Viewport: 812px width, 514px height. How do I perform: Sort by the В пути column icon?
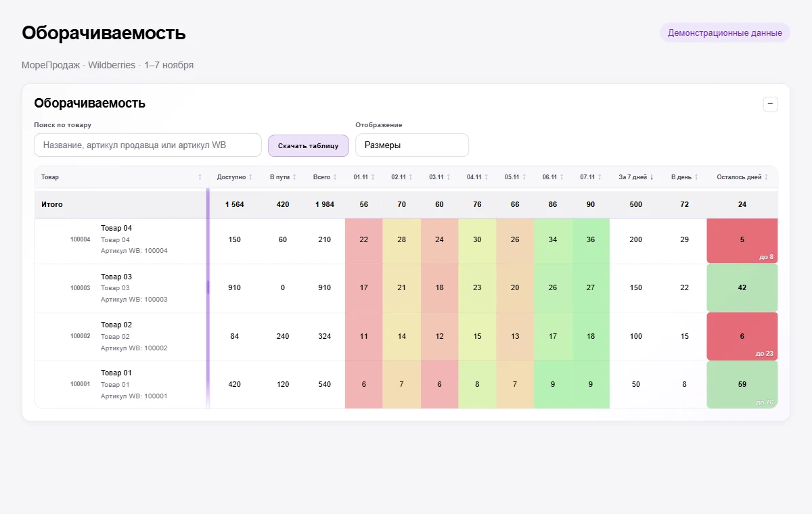tap(294, 177)
